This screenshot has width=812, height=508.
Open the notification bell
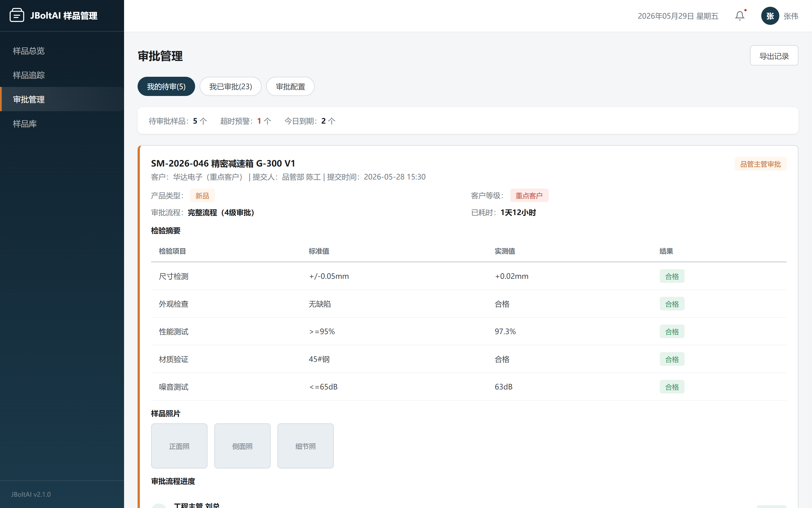tap(740, 16)
